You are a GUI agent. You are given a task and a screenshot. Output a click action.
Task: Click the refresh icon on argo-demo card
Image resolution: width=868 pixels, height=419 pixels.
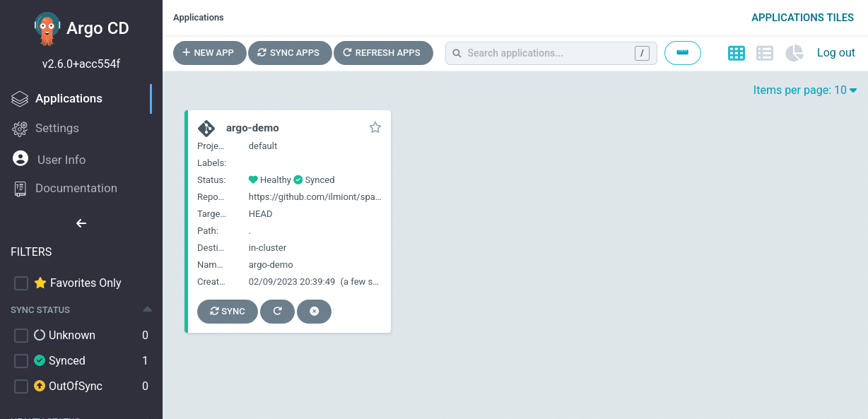(x=277, y=311)
